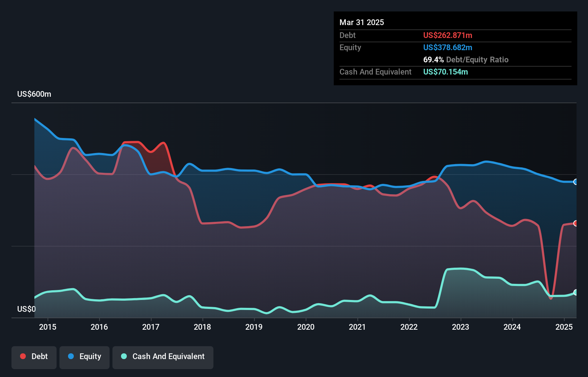Click the US$262.871m Debt value
This screenshot has width=588, height=377.
tap(448, 35)
